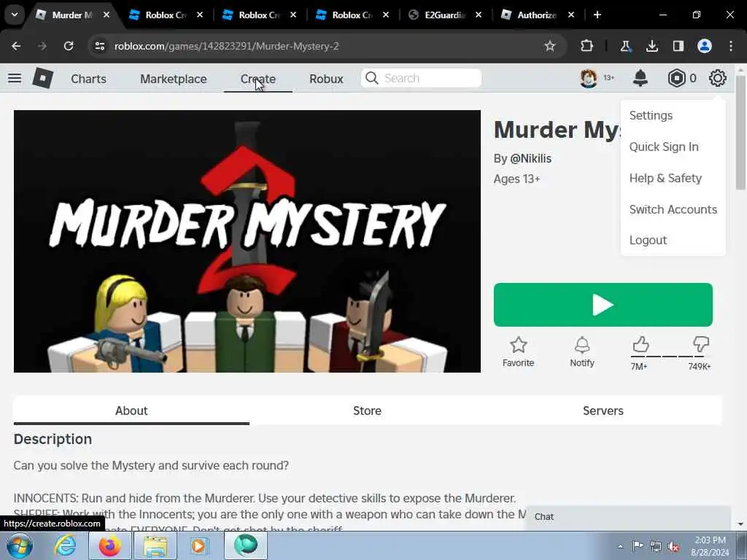The height and width of the screenshot is (560, 747).
Task: Click the 'Description' heading text
Action: point(53,439)
